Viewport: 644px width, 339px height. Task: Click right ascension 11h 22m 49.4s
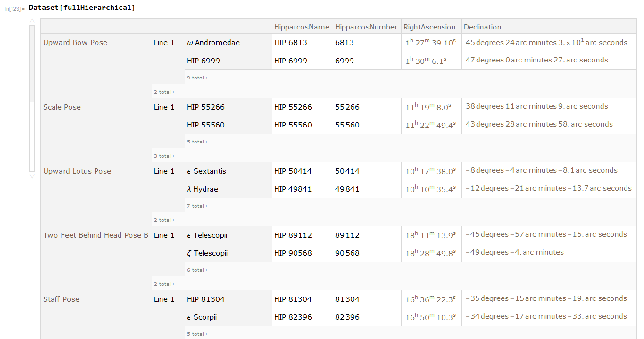point(431,124)
